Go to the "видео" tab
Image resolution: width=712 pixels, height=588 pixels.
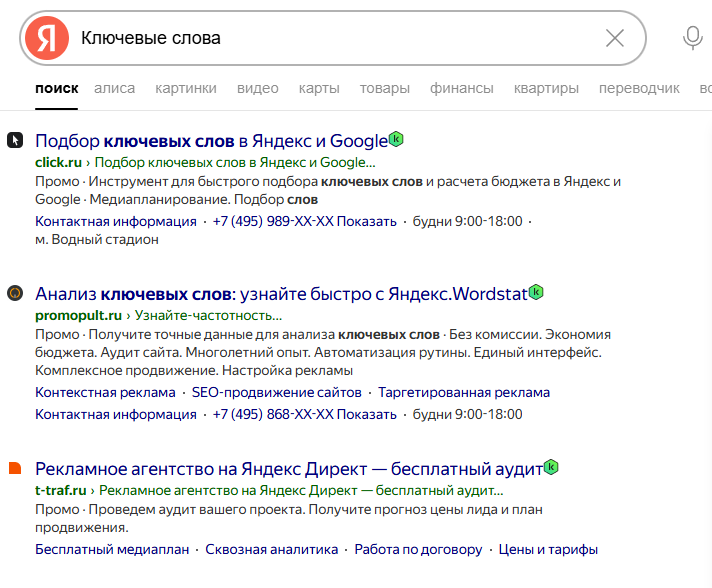coord(257,88)
